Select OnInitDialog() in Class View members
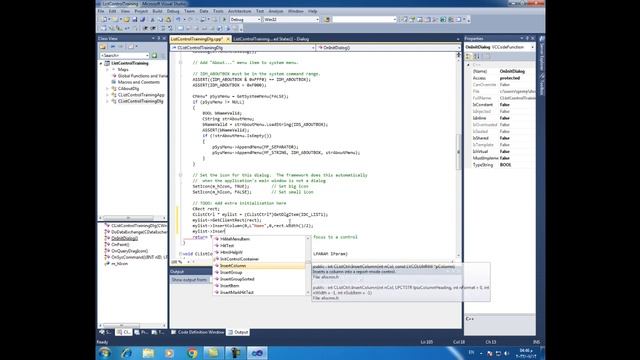Screen dimensions: 640x360 coord(124,238)
